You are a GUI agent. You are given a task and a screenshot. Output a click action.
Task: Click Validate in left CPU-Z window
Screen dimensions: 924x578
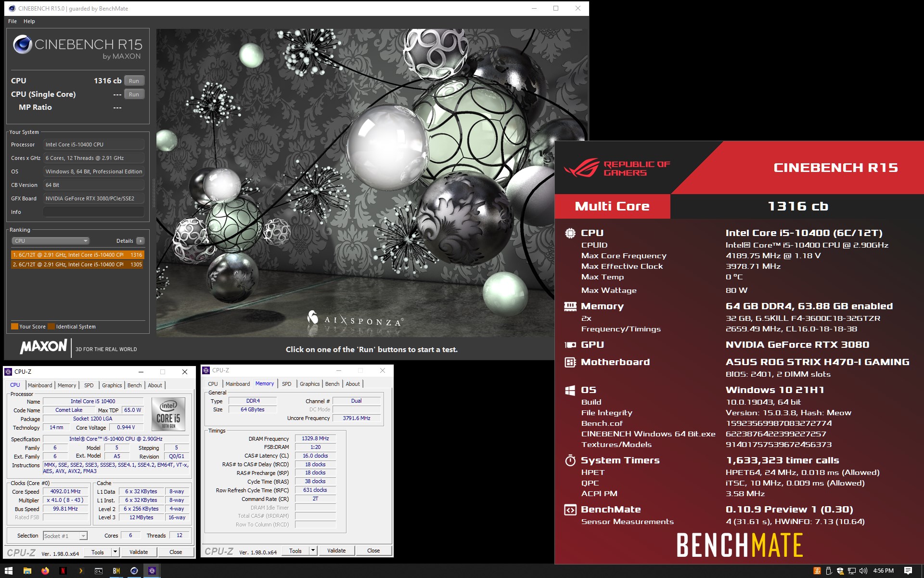pos(139,552)
